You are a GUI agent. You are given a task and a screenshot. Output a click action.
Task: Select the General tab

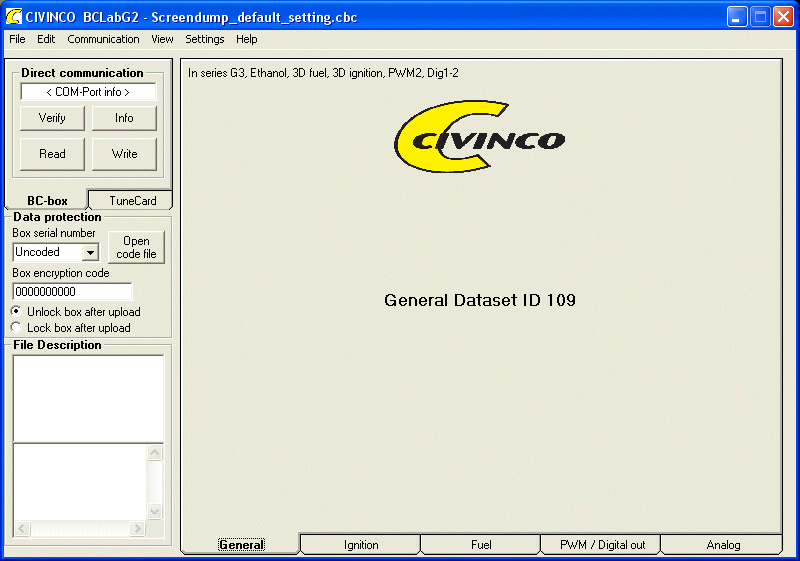point(241,545)
